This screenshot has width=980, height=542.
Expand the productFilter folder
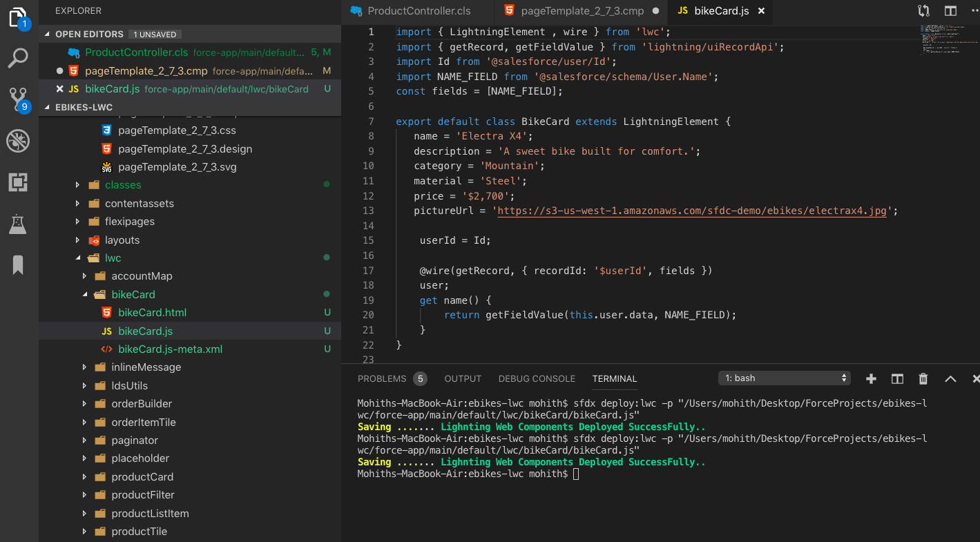pyautogui.click(x=85, y=495)
